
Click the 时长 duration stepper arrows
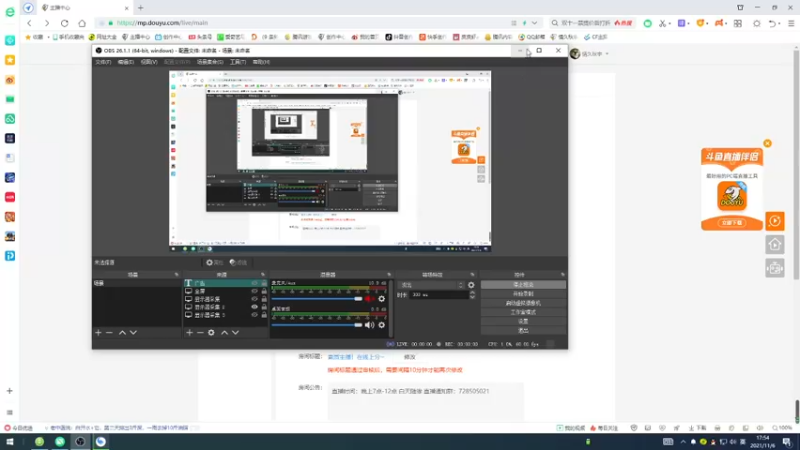click(472, 295)
